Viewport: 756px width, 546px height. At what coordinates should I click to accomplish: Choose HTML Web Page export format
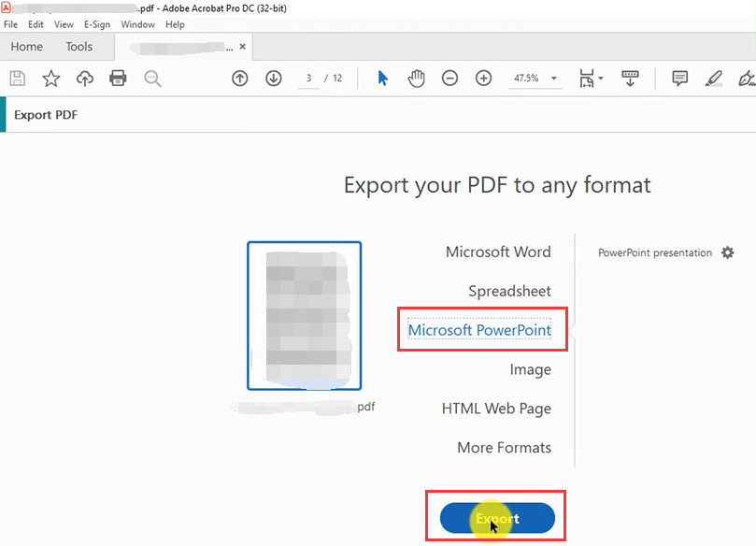pyautogui.click(x=496, y=409)
